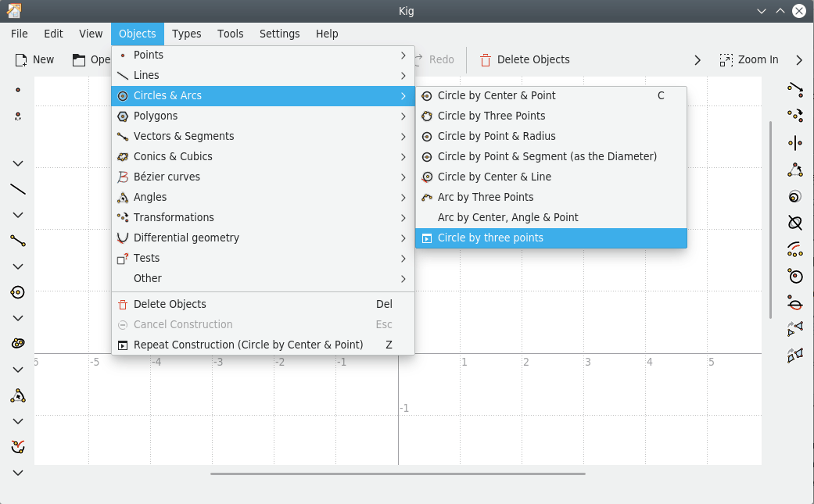814x504 pixels.
Task: Open the Transformations submenu
Action: [x=263, y=217]
